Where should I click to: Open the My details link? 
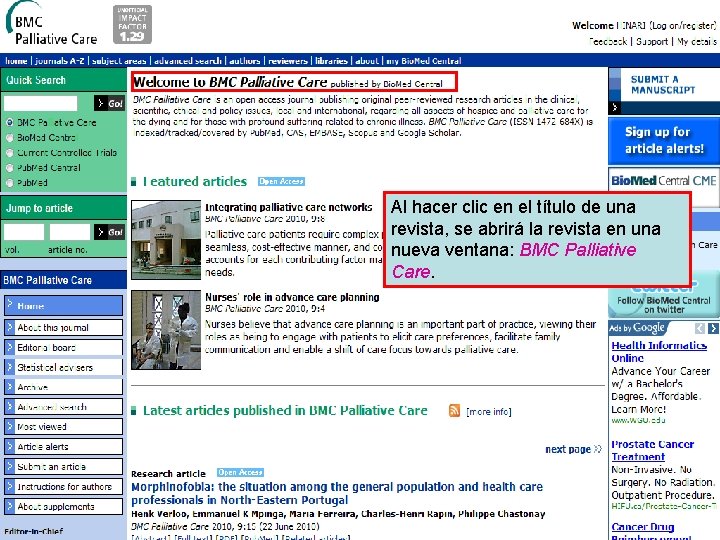pyautogui.click(x=697, y=41)
